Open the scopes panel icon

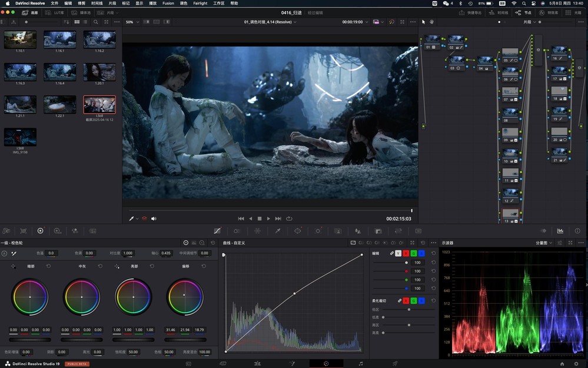click(x=560, y=231)
